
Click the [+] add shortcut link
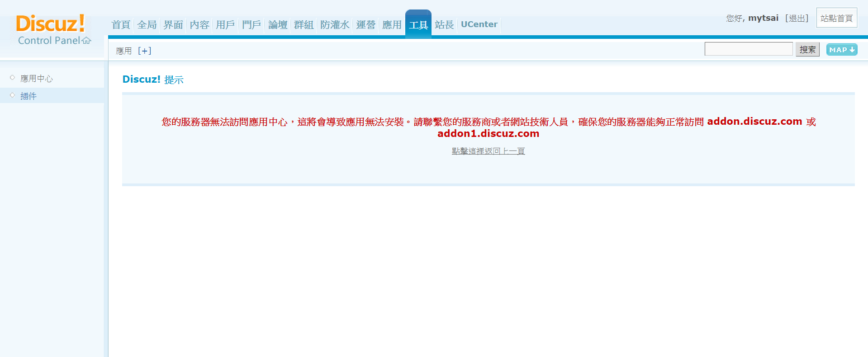coord(145,51)
